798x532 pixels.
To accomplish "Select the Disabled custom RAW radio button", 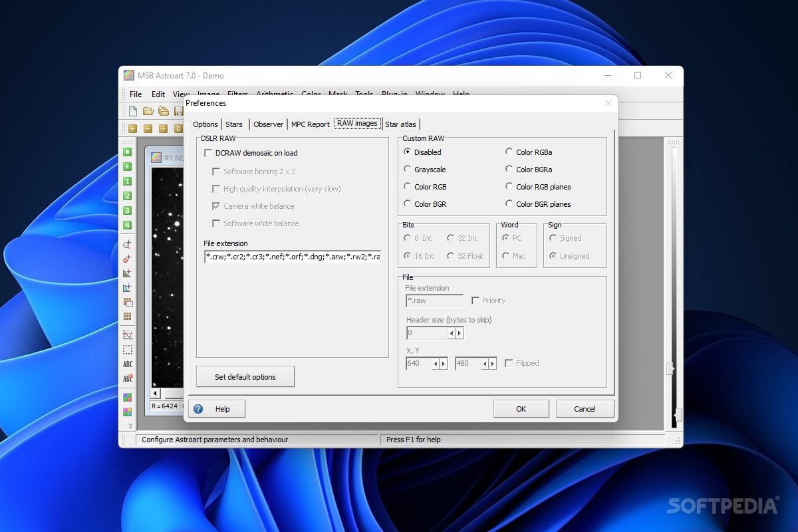I will pyautogui.click(x=408, y=152).
